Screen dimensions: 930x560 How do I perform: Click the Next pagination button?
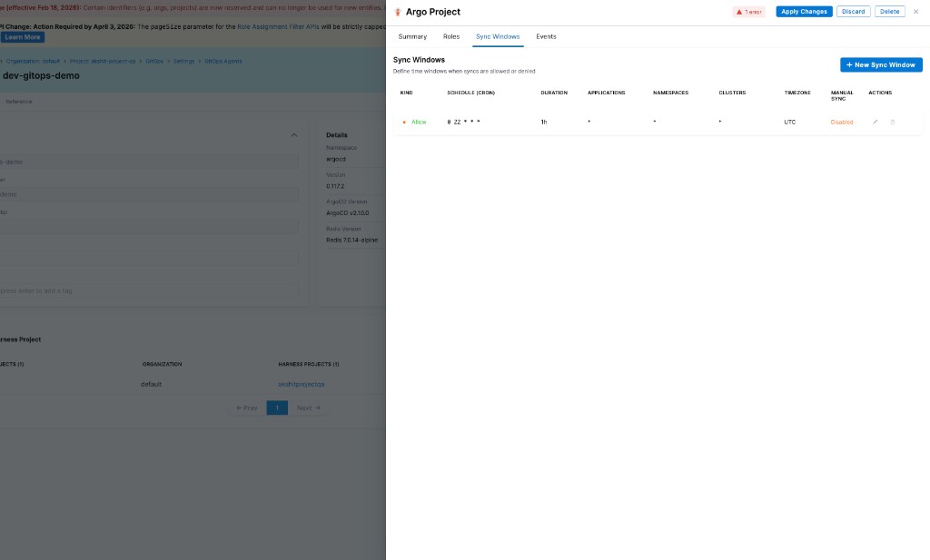309,408
